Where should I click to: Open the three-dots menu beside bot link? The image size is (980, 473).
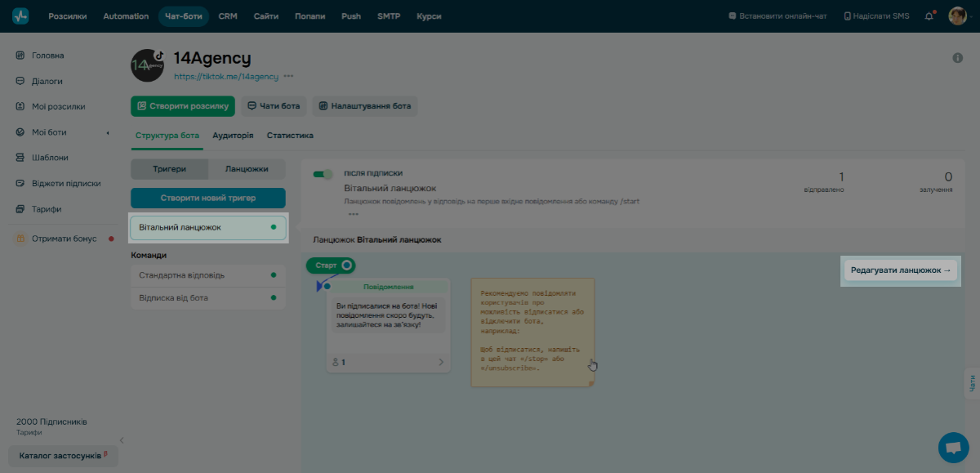(288, 76)
